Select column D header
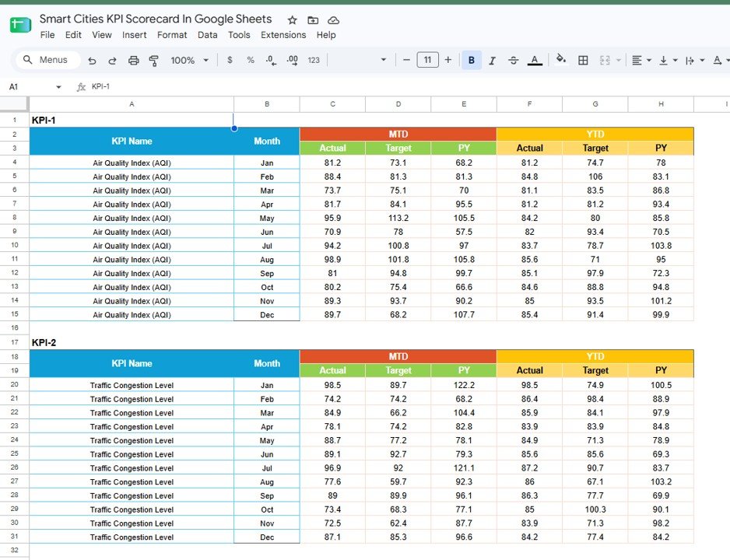This screenshot has width=730, height=560. click(x=398, y=104)
